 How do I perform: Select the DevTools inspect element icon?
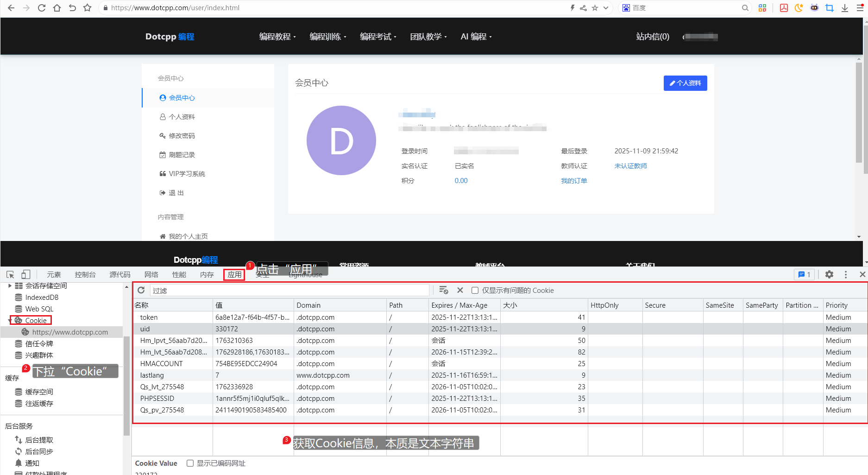click(x=10, y=275)
